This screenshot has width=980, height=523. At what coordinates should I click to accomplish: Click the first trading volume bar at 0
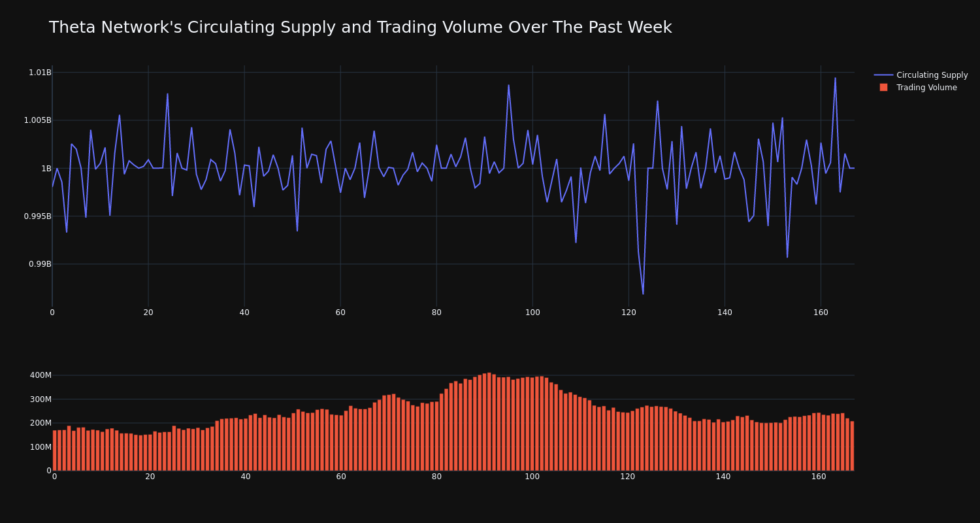coord(55,450)
